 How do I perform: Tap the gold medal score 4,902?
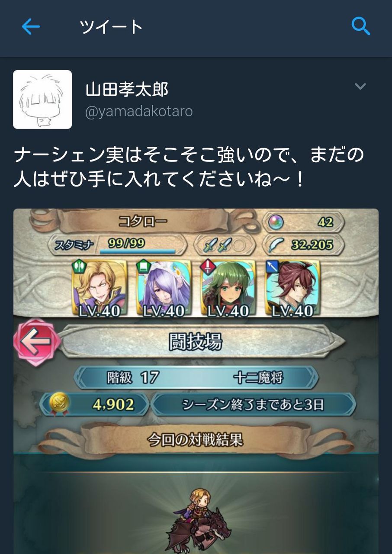94,405
